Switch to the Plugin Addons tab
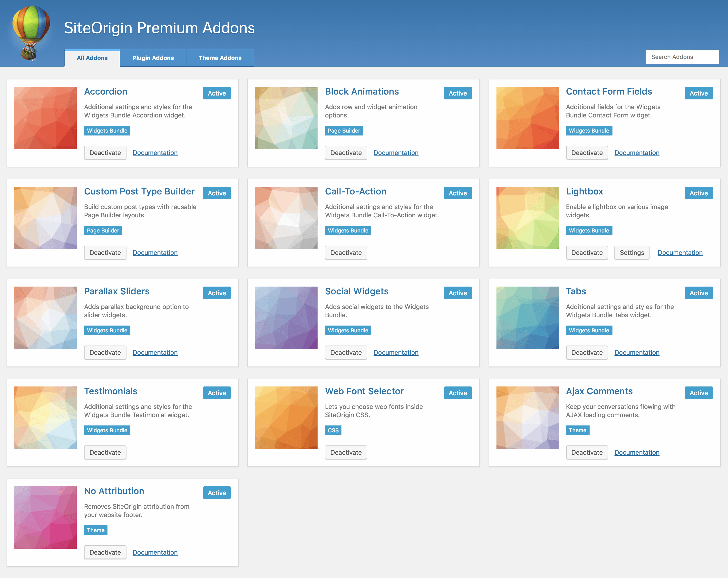The height and width of the screenshot is (578, 728). coord(153,58)
